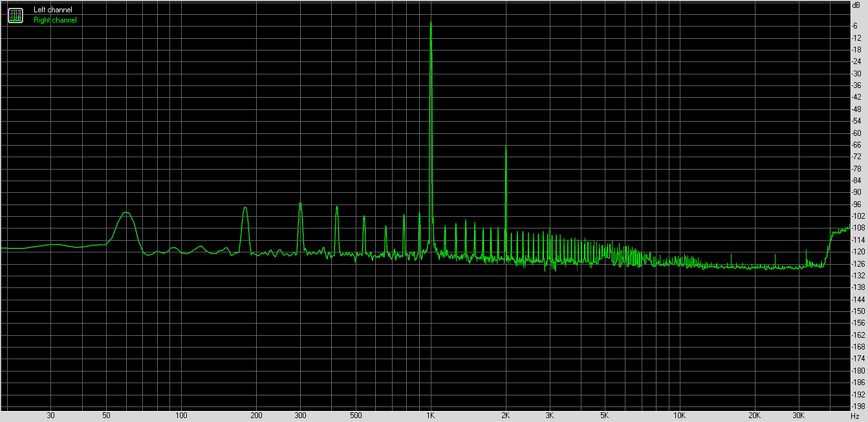The height and width of the screenshot is (422, 868).
Task: Click the -84 dB scale label
Action: tap(856, 180)
